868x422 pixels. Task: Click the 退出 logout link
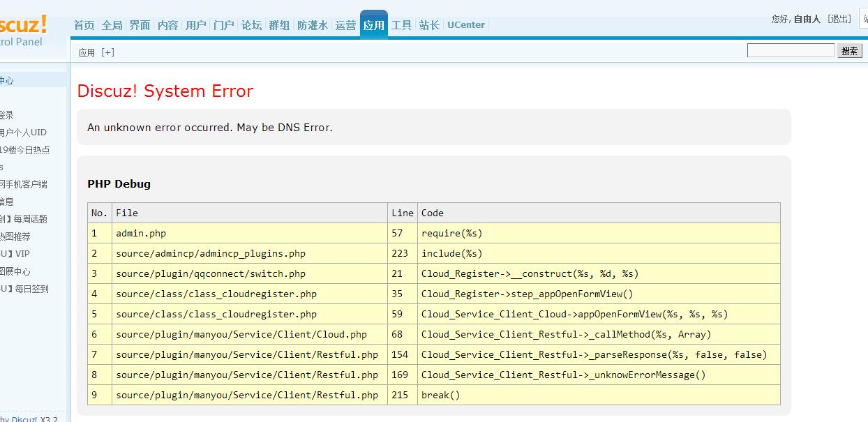tap(839, 19)
